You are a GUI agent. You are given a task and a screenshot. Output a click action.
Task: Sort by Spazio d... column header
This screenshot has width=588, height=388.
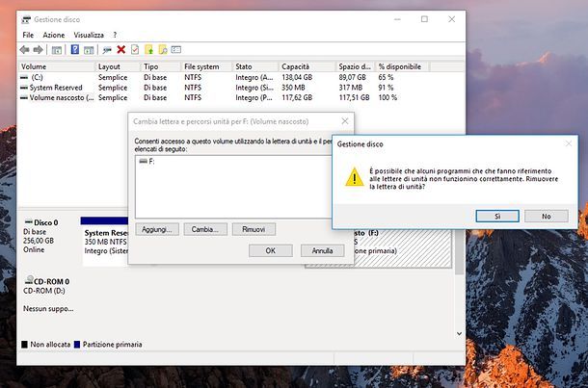(355, 66)
